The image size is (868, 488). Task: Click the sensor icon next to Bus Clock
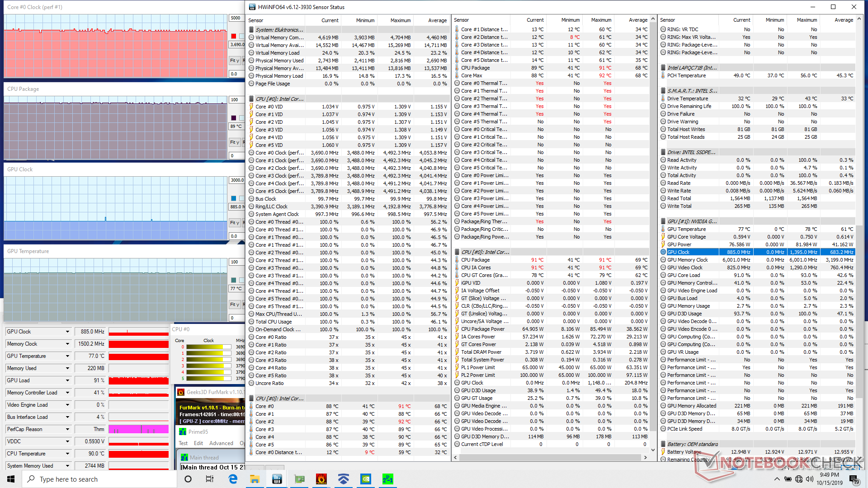coord(251,199)
